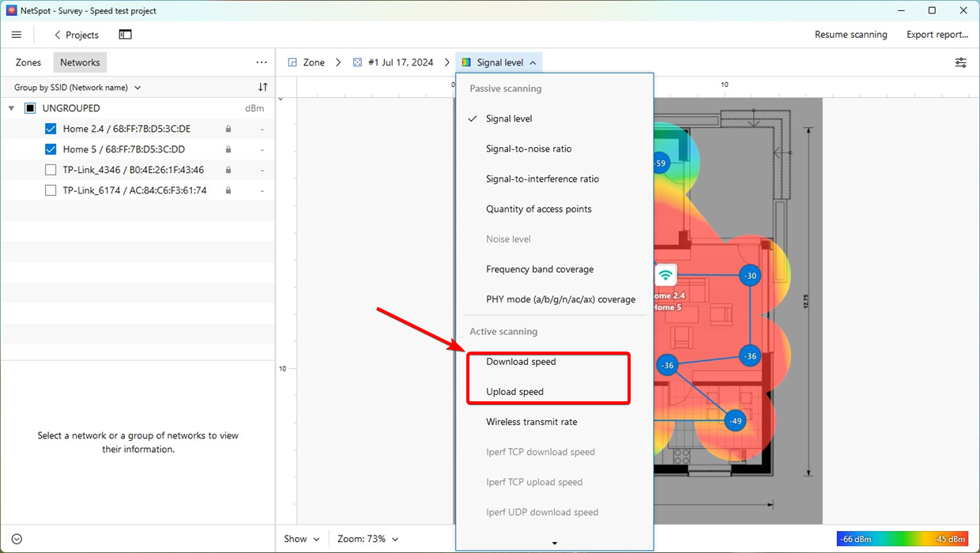Screen dimensions: 980x553
Task: Click the dBm color scale legend
Action: click(x=902, y=539)
